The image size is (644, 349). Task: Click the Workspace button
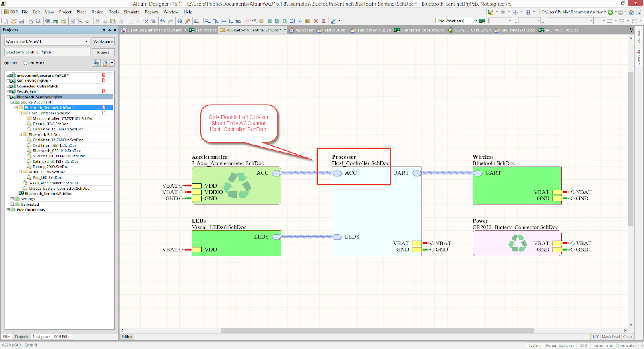(103, 41)
